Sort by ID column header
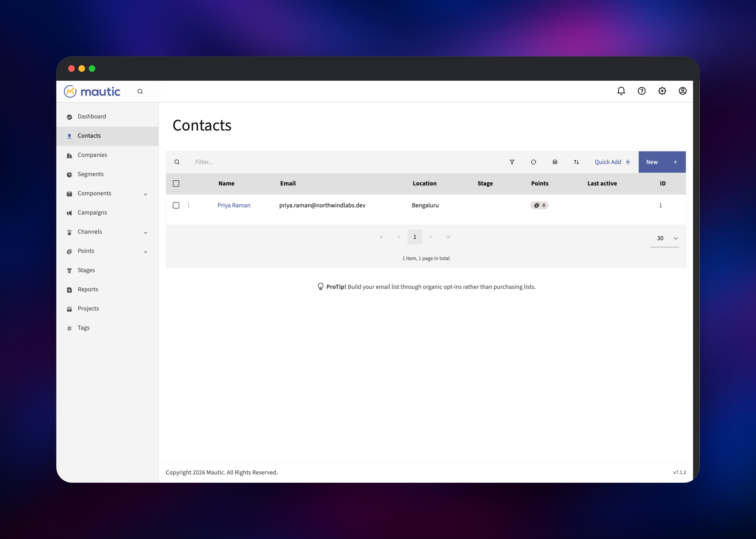 (x=663, y=184)
